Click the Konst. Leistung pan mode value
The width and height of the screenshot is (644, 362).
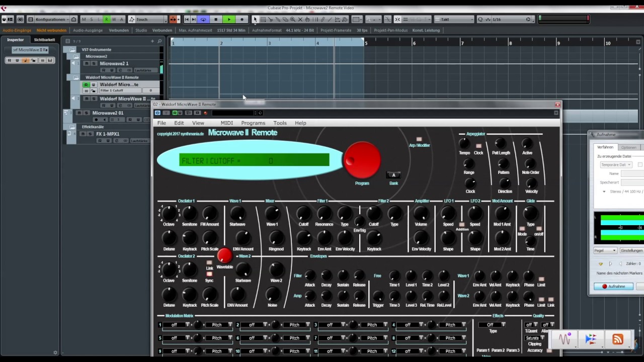point(426,30)
